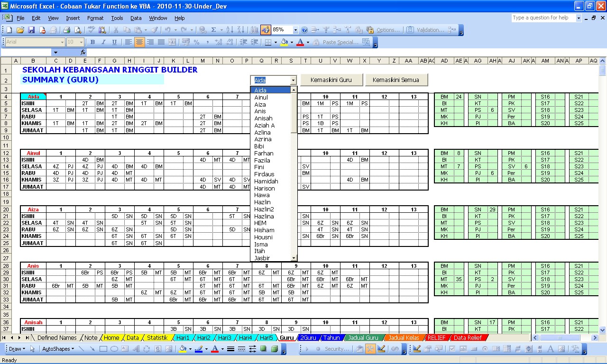Open the Chart Wizard icon

point(255,30)
